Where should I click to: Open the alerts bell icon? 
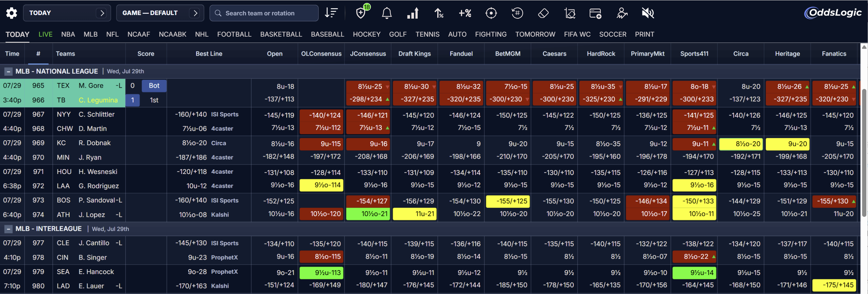point(387,13)
